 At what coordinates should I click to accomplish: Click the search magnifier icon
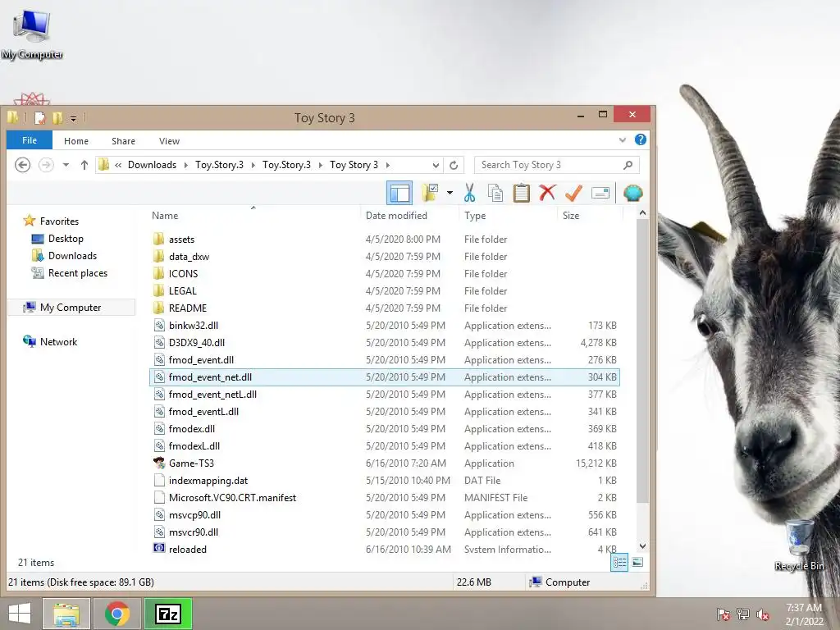[628, 165]
